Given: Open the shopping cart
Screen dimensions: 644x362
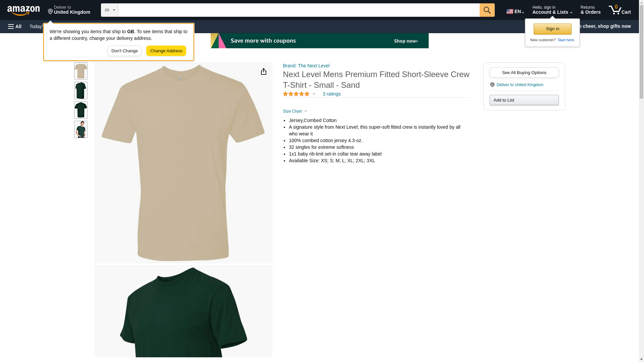Looking at the screenshot, I should [620, 10].
